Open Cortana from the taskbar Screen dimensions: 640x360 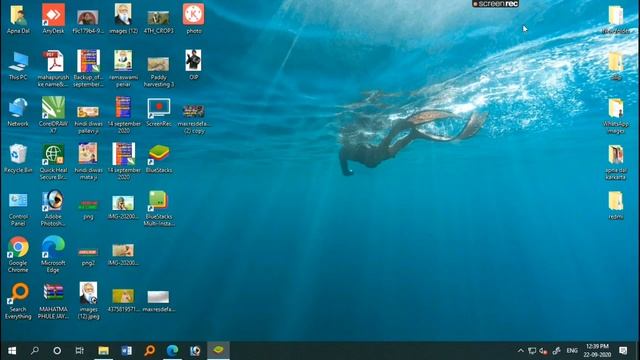57,351
